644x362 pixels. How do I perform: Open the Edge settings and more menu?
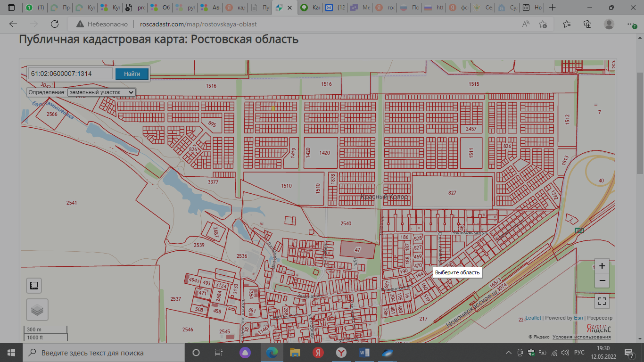coord(630,24)
